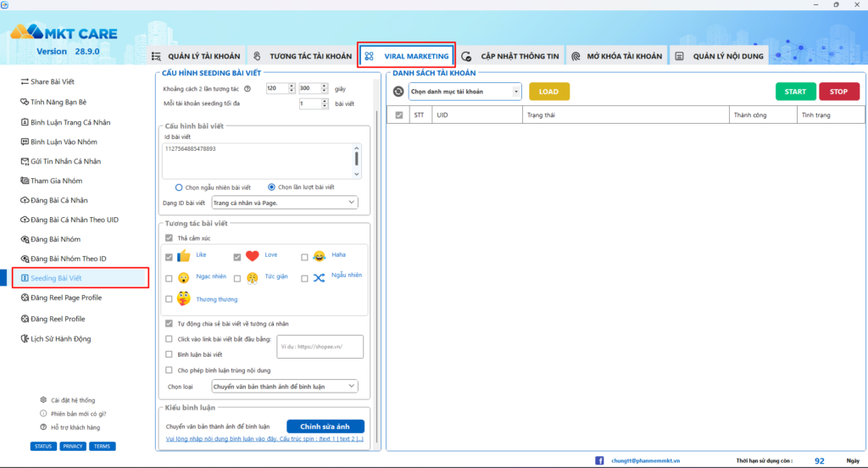Click the Like thumbs-up emoji icon
Viewport: 868px width, 468px height.
click(183, 256)
